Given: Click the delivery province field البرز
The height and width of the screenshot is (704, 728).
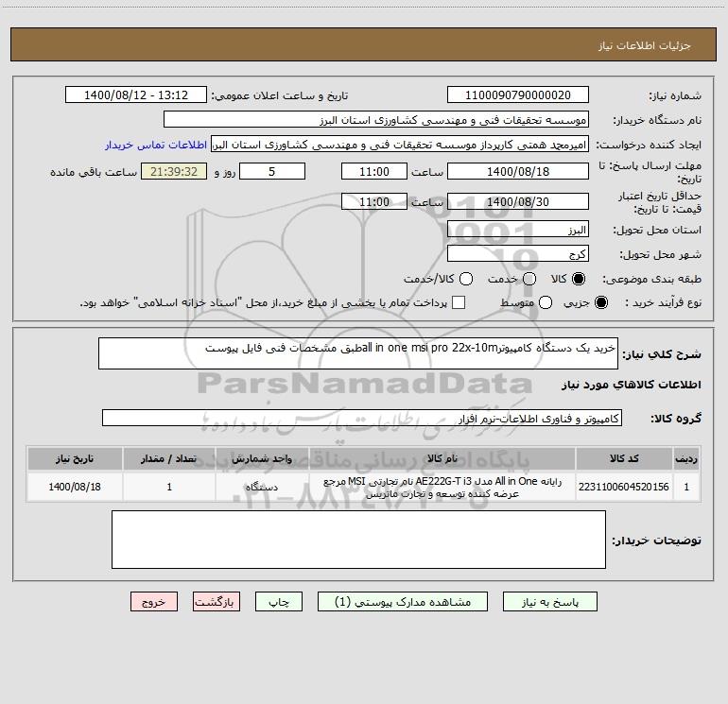Looking at the screenshot, I should (518, 229).
